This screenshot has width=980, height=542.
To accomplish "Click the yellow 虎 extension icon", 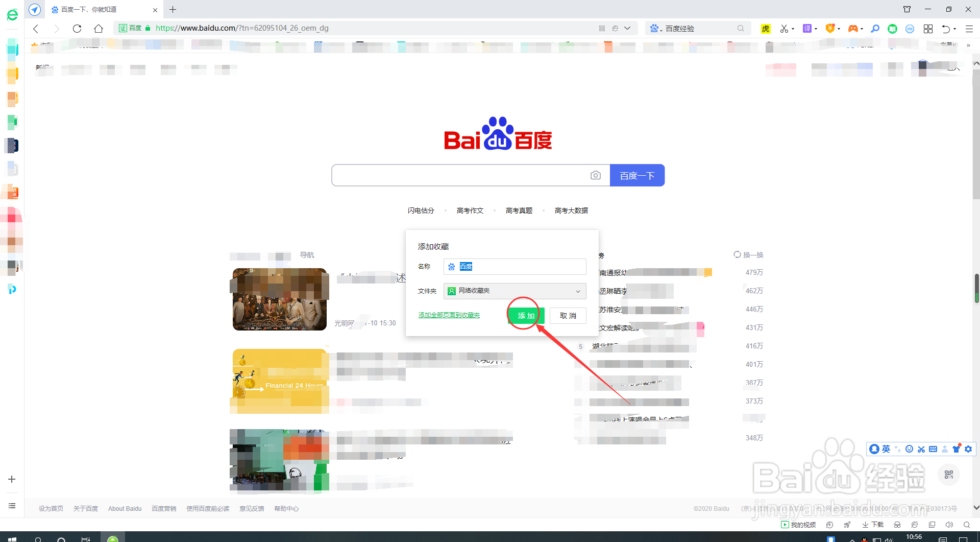I will tap(765, 29).
